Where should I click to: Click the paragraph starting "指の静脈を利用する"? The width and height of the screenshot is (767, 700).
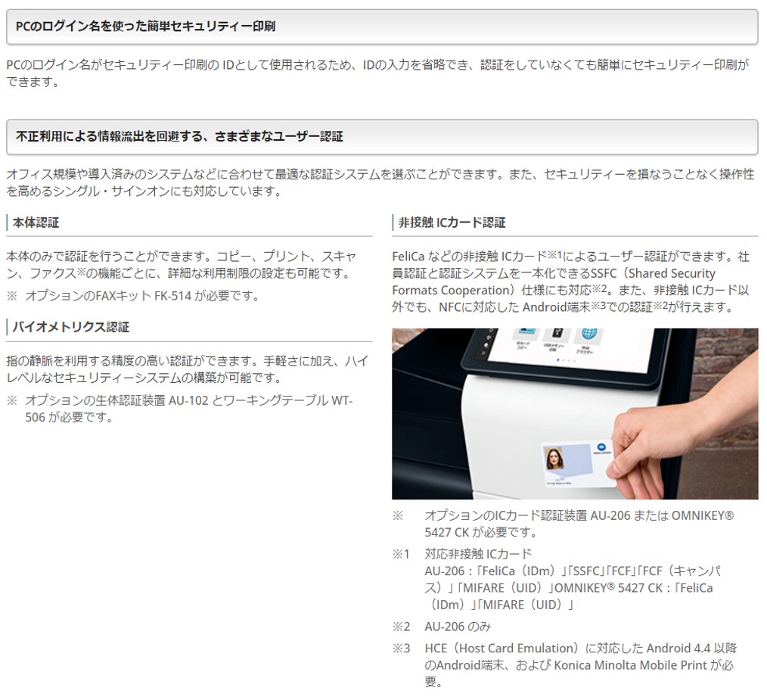coord(187,369)
